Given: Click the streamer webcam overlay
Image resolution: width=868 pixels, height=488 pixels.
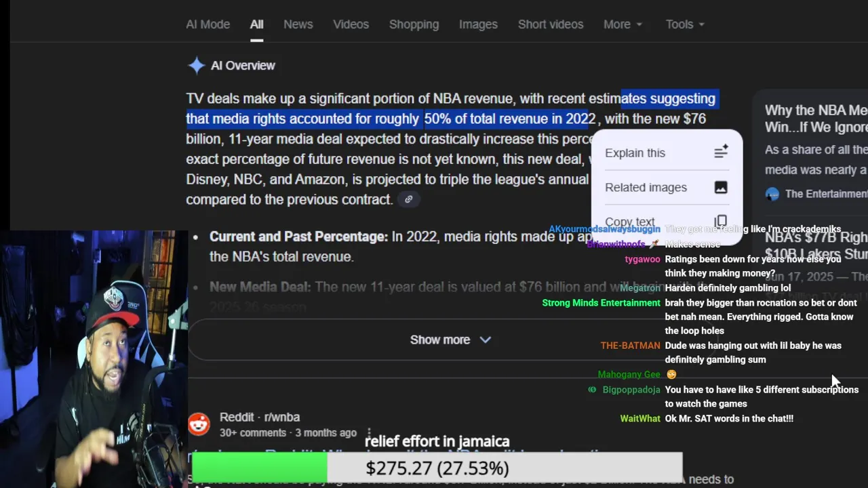Looking at the screenshot, I should (x=94, y=359).
